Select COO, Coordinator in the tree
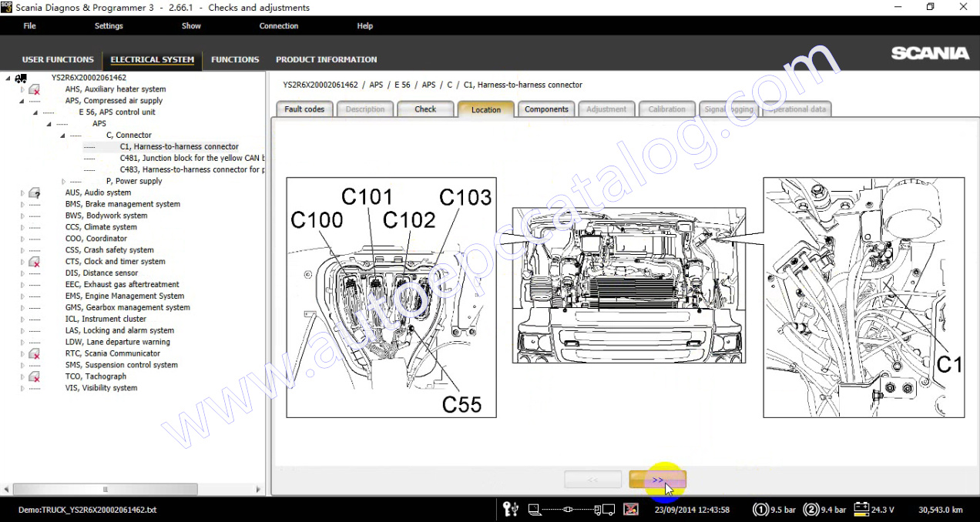Viewport: 980px width, 522px height. [96, 239]
